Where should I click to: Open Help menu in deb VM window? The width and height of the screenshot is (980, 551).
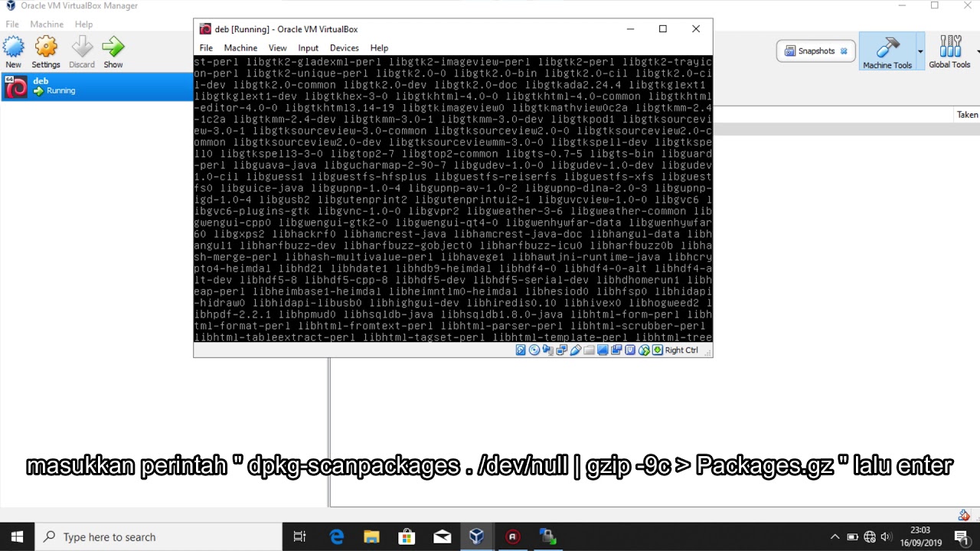coord(379,47)
